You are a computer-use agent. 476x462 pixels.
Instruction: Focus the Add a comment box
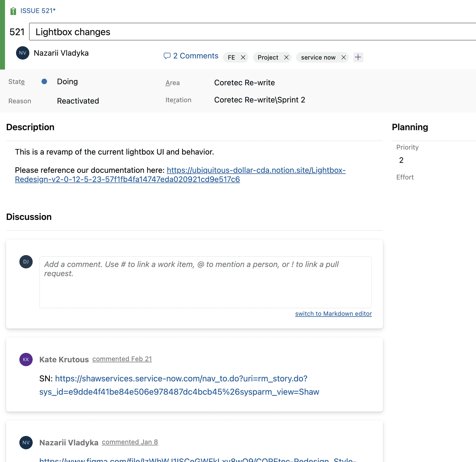pos(206,282)
